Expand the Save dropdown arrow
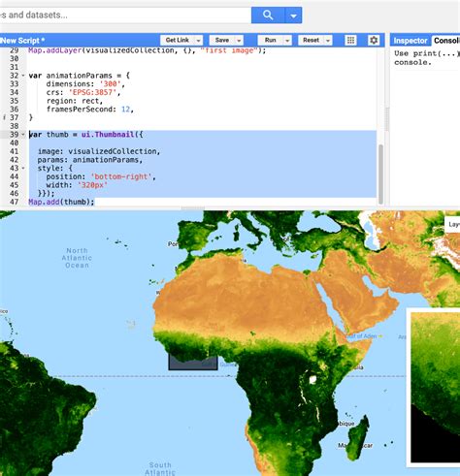The width and height of the screenshot is (460, 476). pyautogui.click(x=239, y=41)
